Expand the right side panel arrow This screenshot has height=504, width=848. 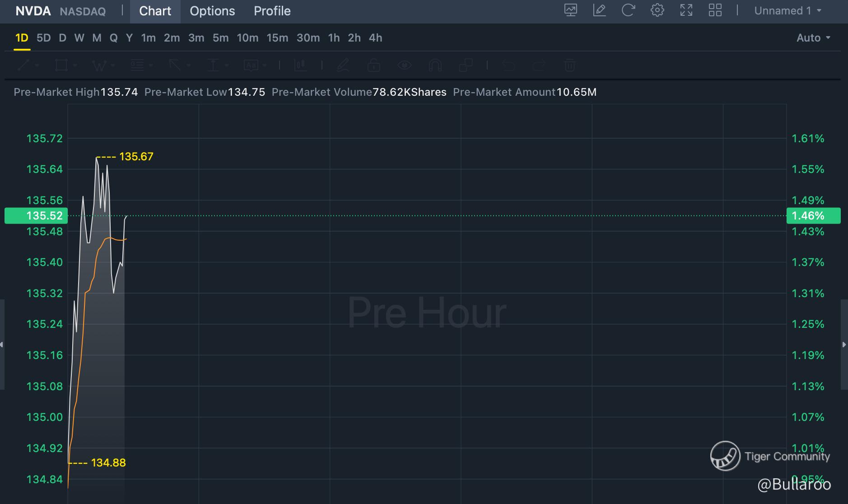tap(844, 345)
